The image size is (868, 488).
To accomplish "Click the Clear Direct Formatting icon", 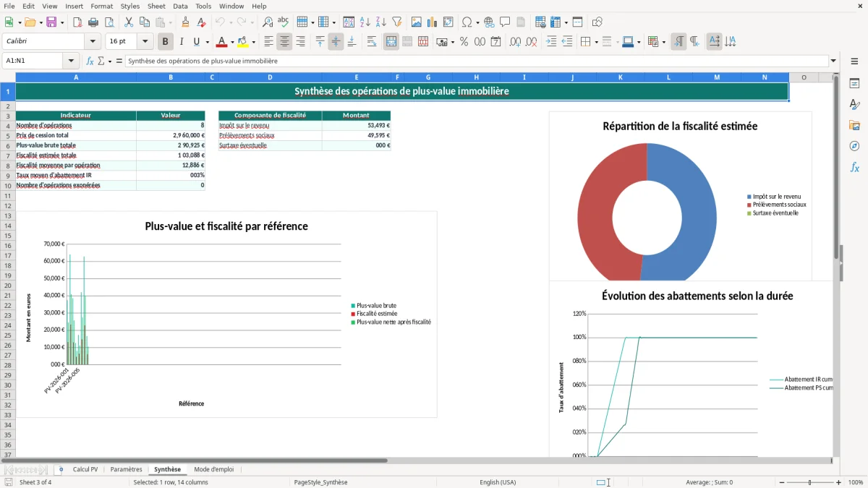I will click(202, 22).
